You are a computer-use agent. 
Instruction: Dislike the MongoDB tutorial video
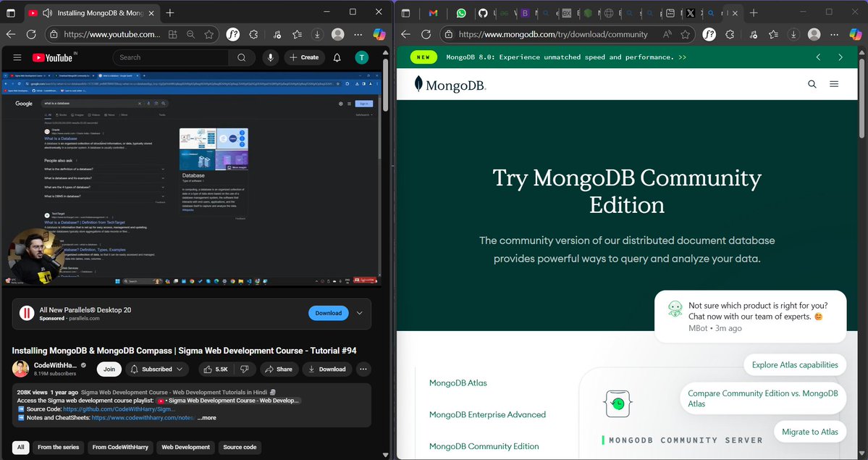244,369
